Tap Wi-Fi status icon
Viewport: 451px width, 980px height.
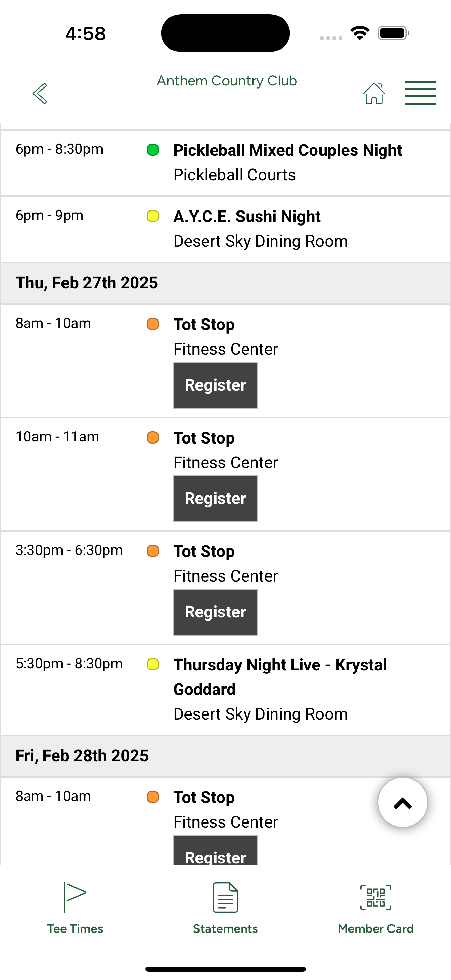click(360, 33)
